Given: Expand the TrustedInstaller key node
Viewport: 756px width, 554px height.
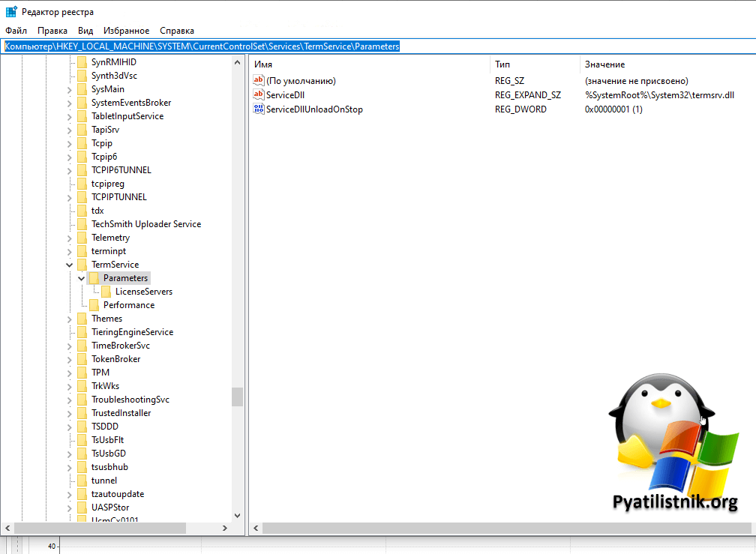Looking at the screenshot, I should point(70,413).
